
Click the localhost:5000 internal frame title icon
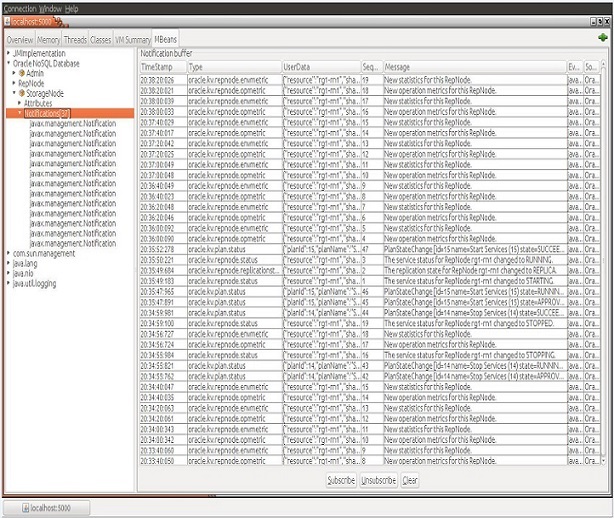pos(6,20)
